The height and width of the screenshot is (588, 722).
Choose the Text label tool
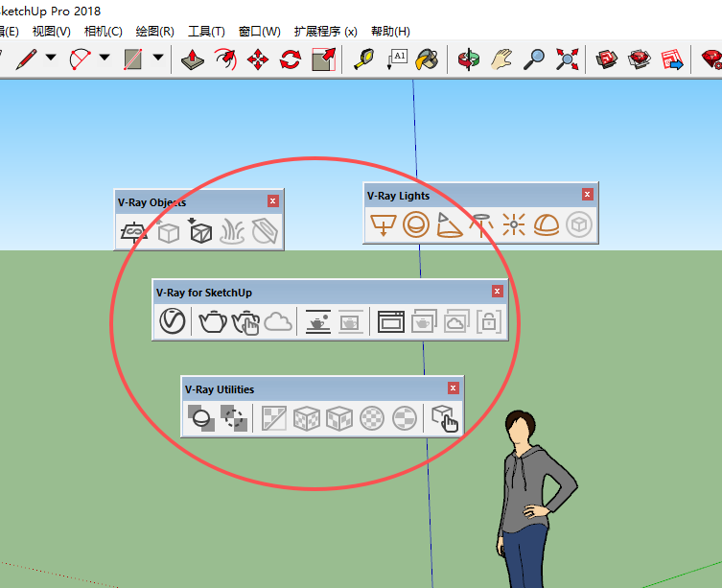(397, 59)
